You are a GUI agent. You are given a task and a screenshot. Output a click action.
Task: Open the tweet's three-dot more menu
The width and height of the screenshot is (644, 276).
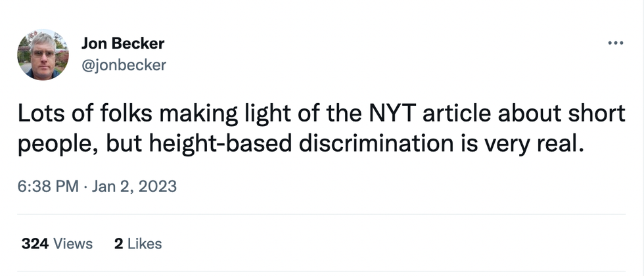click(x=615, y=44)
